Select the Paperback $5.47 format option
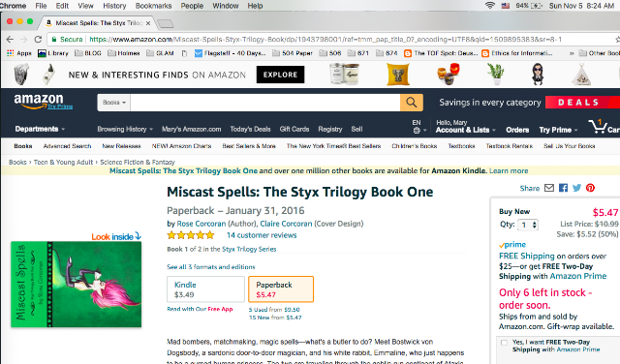Image resolution: width=620 pixels, height=364 pixels. pyautogui.click(x=281, y=289)
